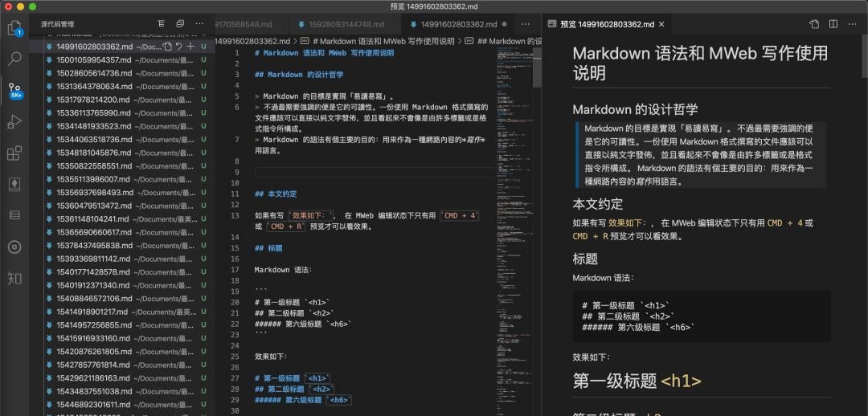Open the Zhihu 知 activity bar icon
The height and width of the screenshot is (416, 868).
14,278
